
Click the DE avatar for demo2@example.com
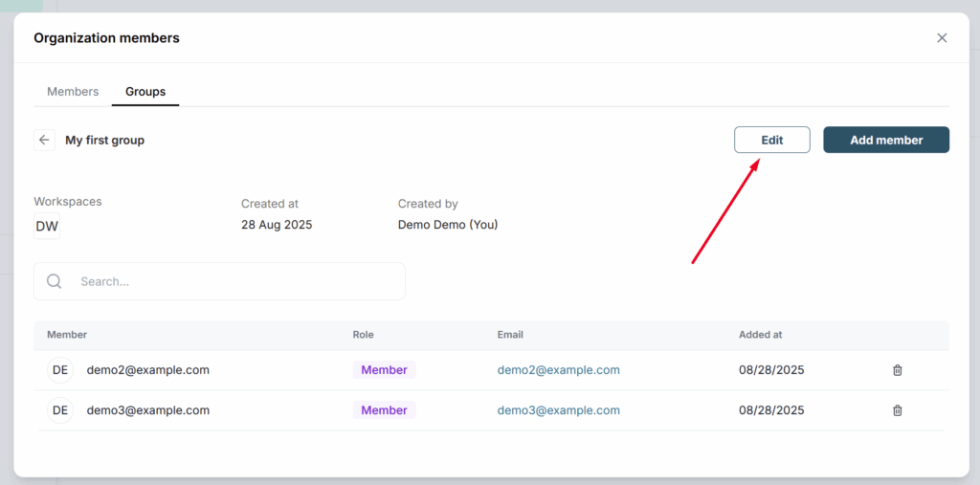[x=60, y=370]
